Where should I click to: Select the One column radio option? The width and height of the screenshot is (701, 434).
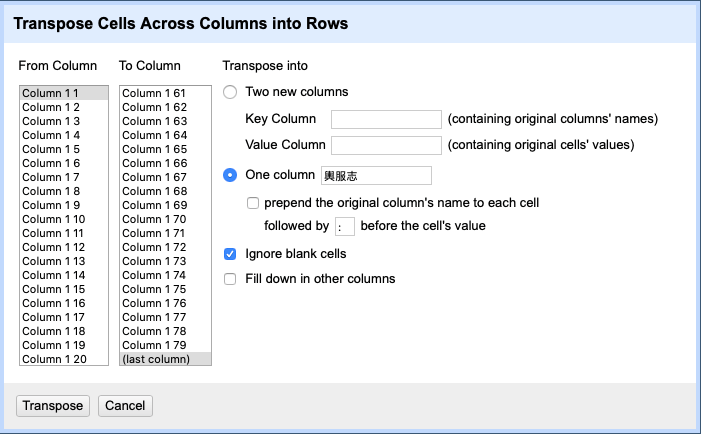231,175
